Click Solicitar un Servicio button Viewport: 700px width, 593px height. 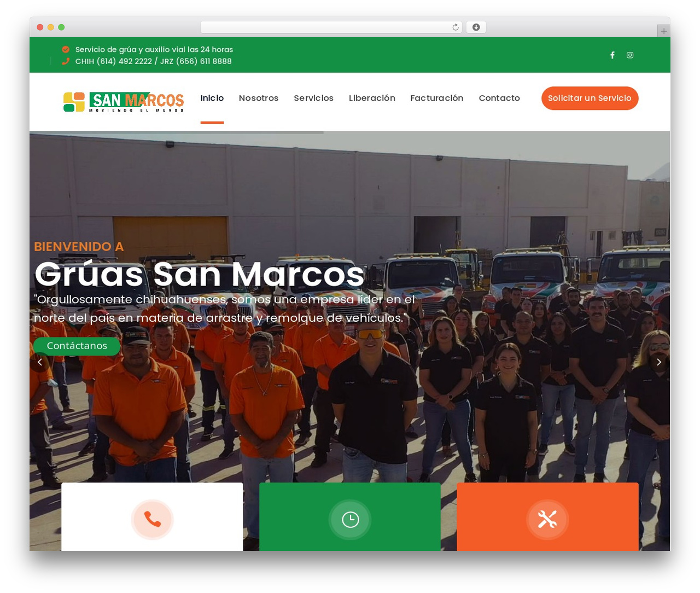pyautogui.click(x=590, y=98)
